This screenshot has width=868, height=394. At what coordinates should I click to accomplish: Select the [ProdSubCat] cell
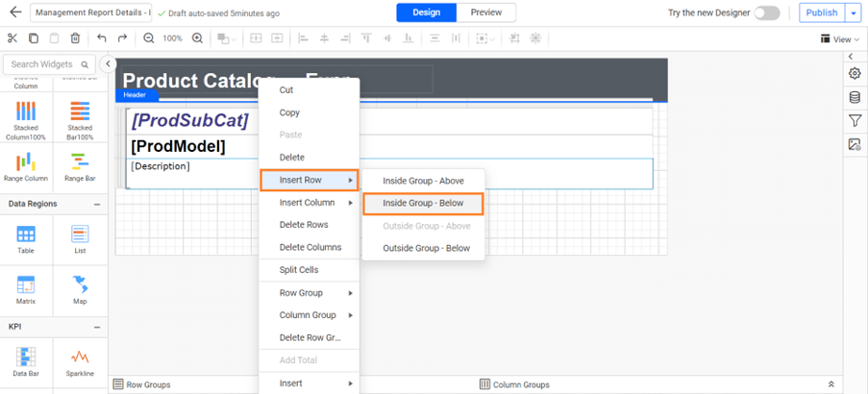[x=389, y=121]
